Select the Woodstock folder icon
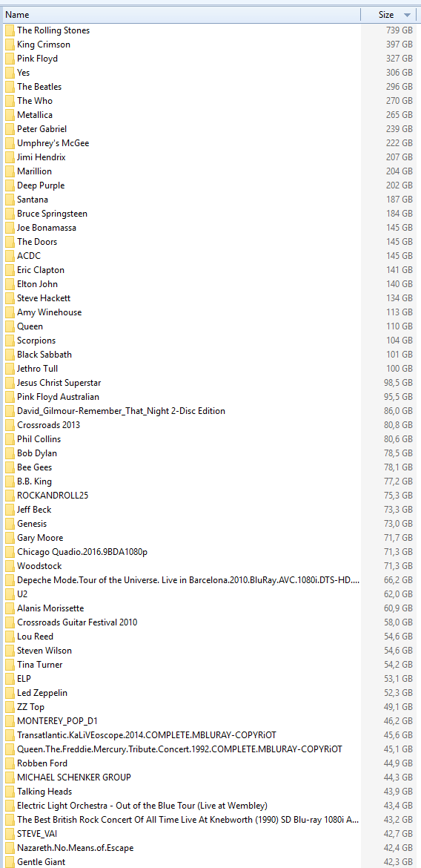Screen dimensions: 421x868 point(10,566)
